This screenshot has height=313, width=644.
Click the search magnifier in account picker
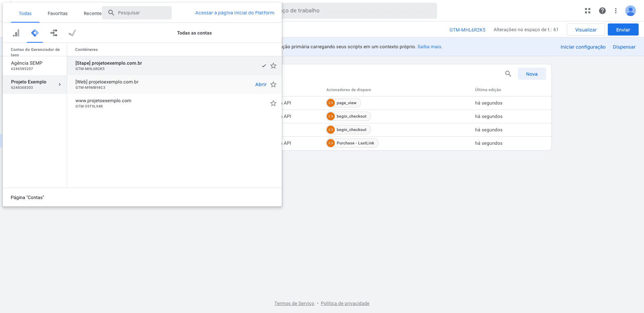111,13
